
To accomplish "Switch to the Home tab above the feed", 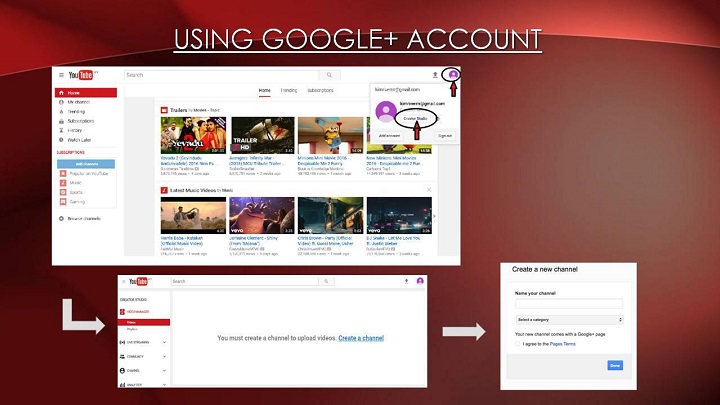I will point(264,90).
